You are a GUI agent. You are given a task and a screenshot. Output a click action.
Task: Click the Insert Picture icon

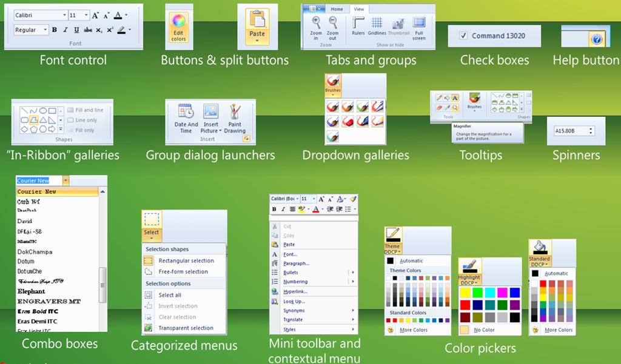click(x=210, y=111)
